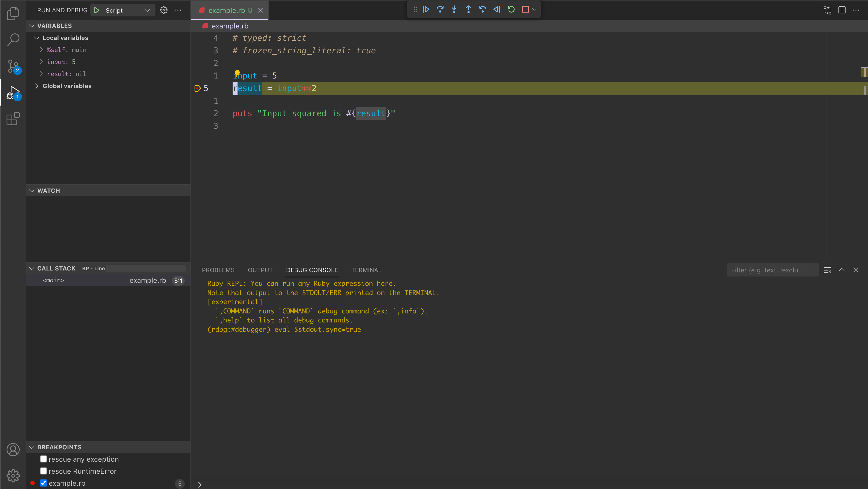Click the Step Over debug icon
The width and height of the screenshot is (868, 489).
click(440, 9)
